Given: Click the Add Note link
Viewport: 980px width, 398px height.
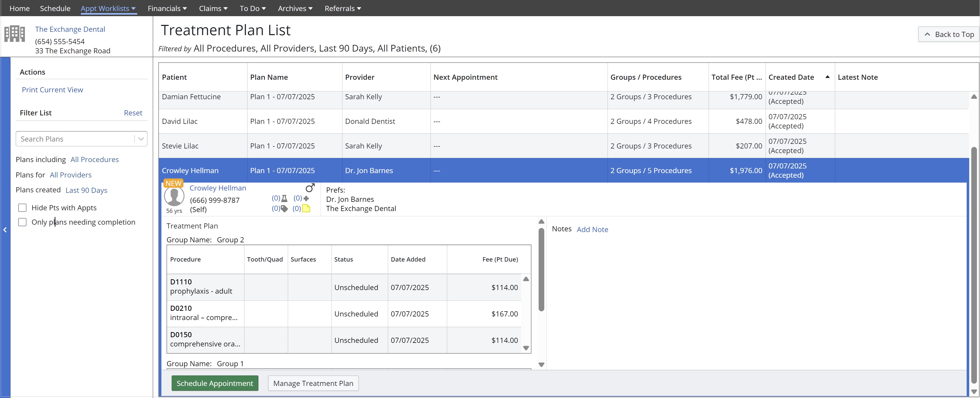Looking at the screenshot, I should [x=592, y=229].
